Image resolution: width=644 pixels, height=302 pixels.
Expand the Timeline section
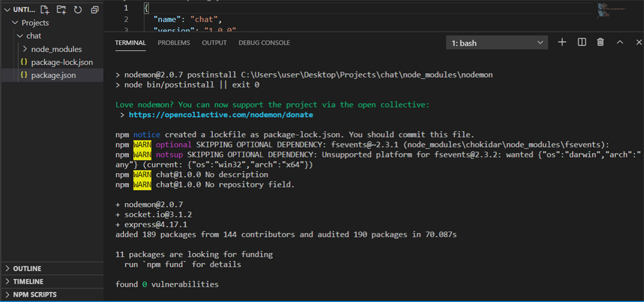tap(28, 282)
